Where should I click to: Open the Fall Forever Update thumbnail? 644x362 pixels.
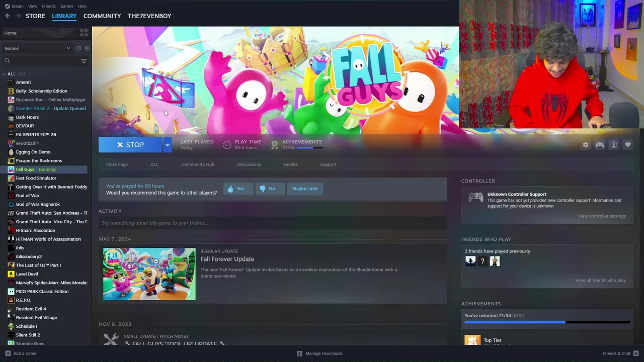pyautogui.click(x=149, y=274)
